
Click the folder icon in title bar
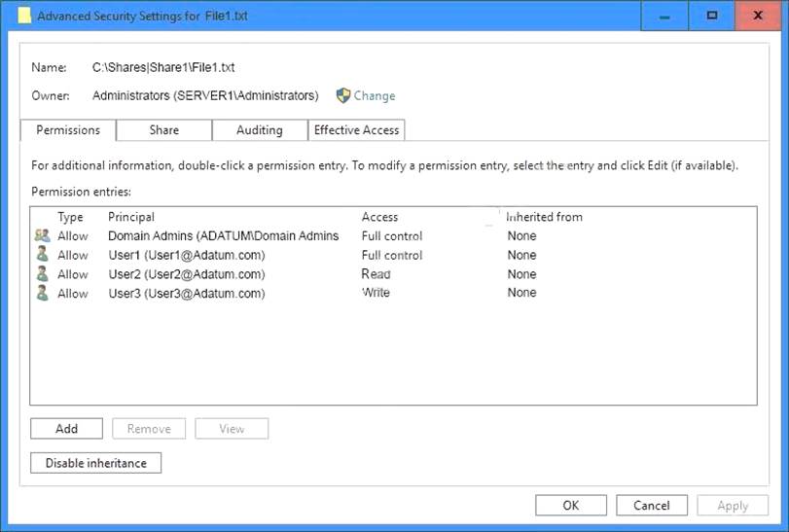pyautogui.click(x=24, y=15)
